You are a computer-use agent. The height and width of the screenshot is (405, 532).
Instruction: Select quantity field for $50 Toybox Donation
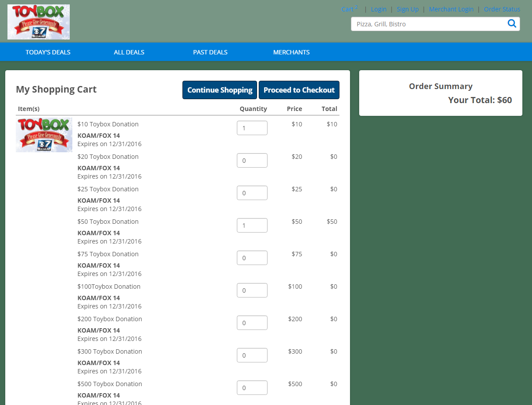pos(252,225)
